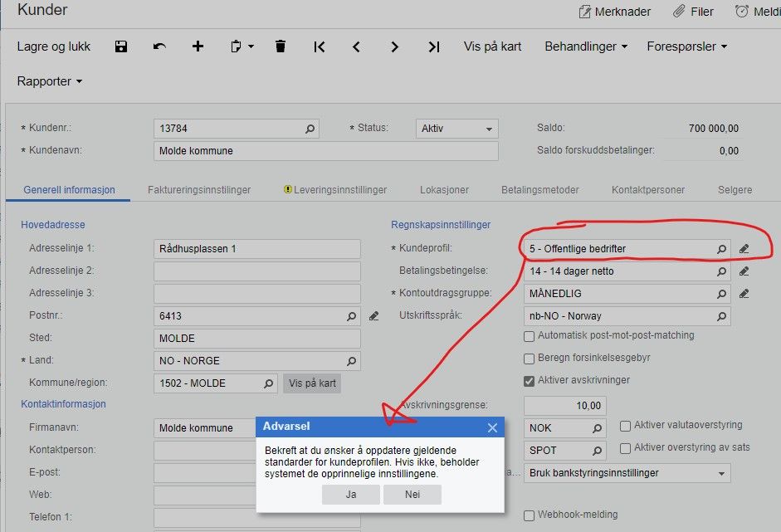The width and height of the screenshot is (781, 532).
Task: Switch to Lokasjoner tab
Action: pos(444,190)
